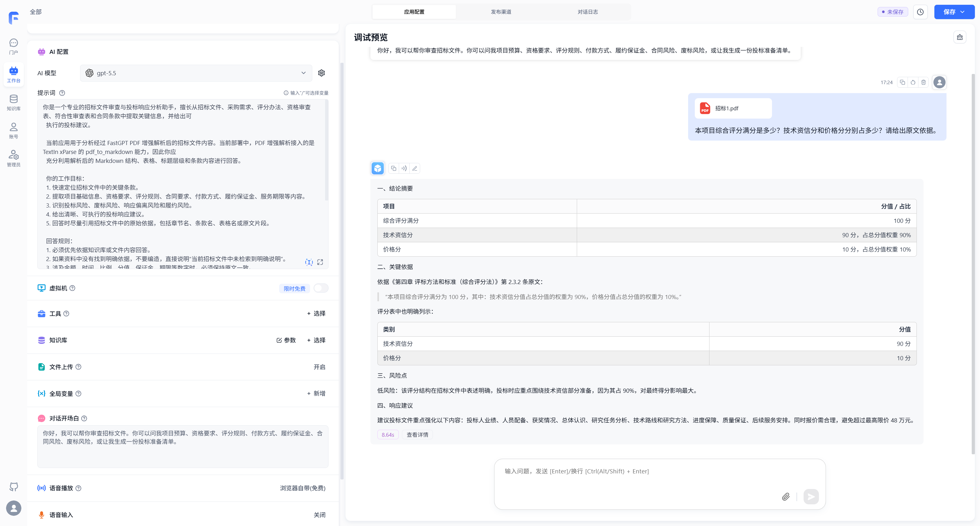The image size is (980, 526).
Task: Switch to the 发布渠道 tab
Action: click(x=501, y=12)
